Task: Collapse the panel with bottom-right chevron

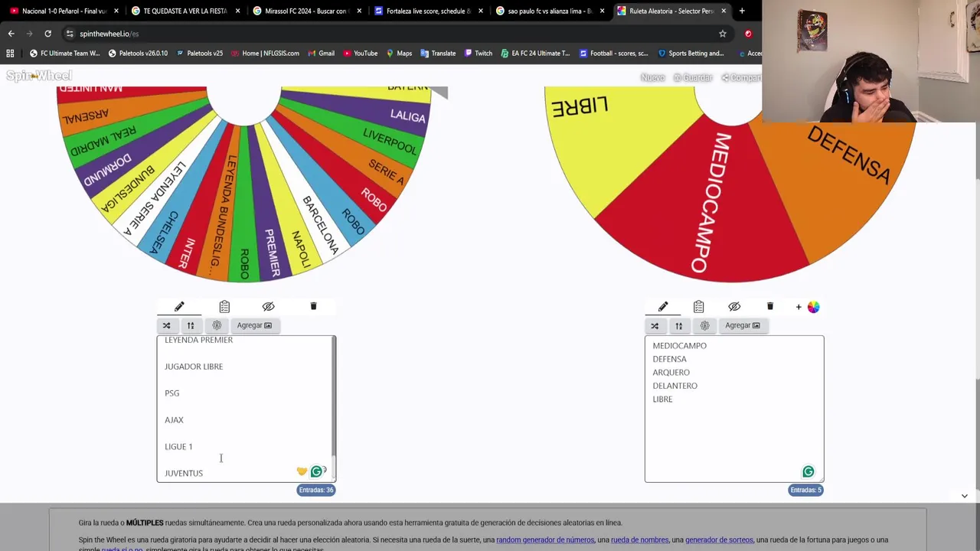Action: (964, 496)
